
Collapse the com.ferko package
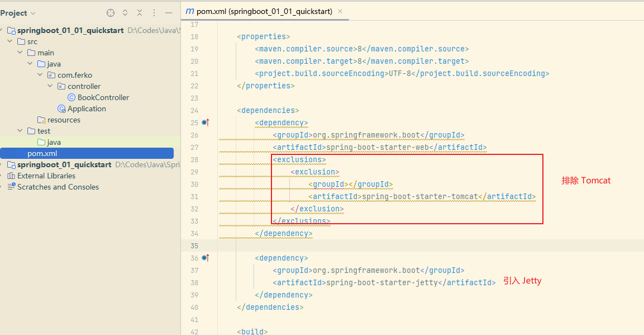point(40,74)
